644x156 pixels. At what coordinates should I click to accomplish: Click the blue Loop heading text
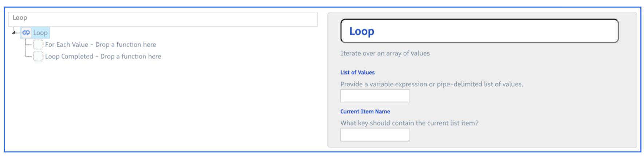click(x=361, y=31)
